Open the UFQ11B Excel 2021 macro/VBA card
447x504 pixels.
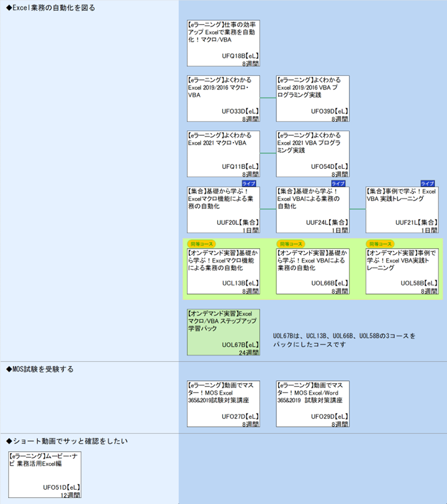(x=223, y=154)
